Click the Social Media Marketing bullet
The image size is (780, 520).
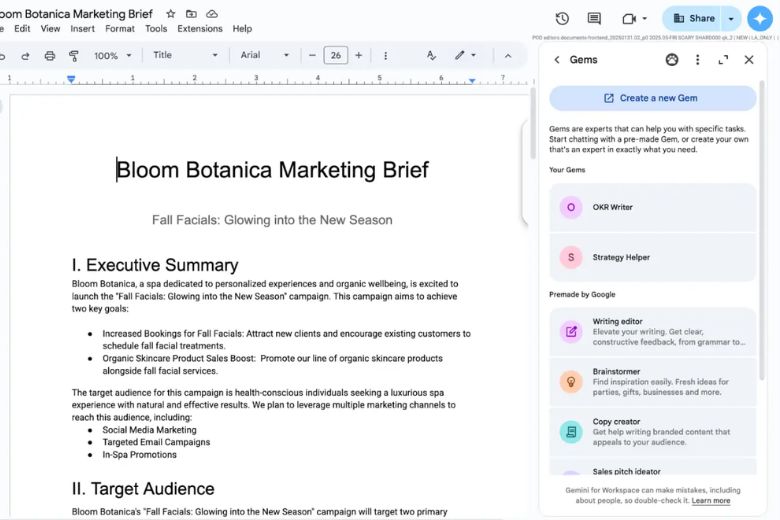click(149, 430)
